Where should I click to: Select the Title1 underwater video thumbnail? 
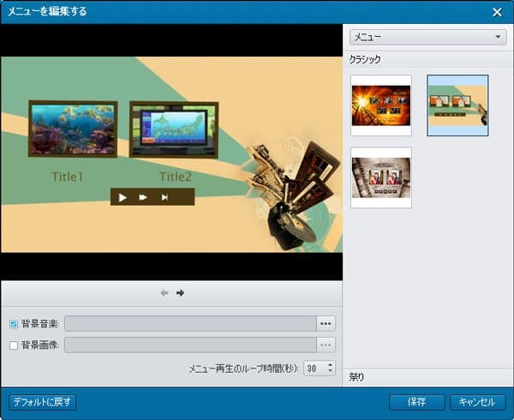click(x=72, y=129)
